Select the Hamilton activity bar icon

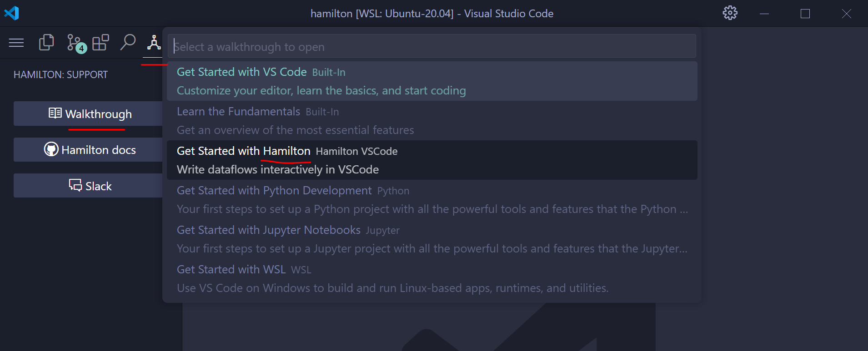tap(154, 43)
